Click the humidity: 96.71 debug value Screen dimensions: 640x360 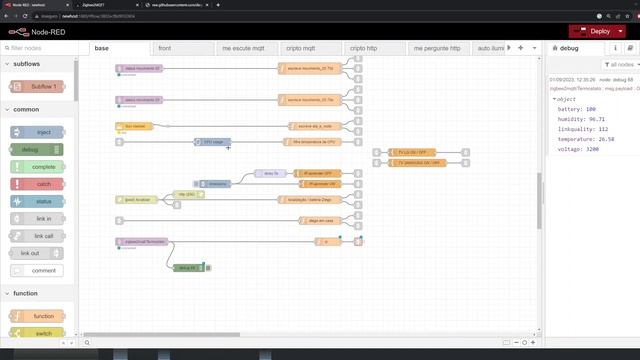581,119
